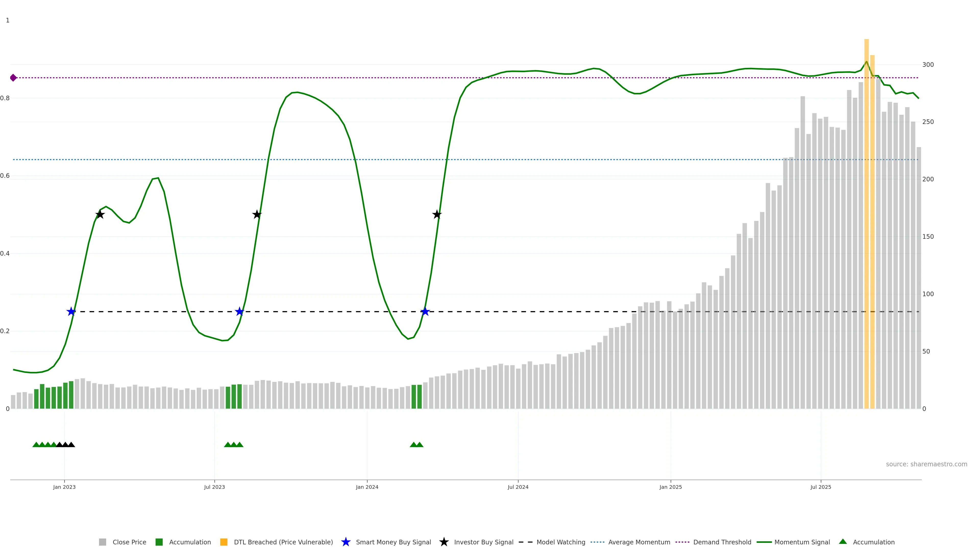Hide the Momentum Signal line via legend
This screenshot has height=551, width=980.
click(802, 542)
